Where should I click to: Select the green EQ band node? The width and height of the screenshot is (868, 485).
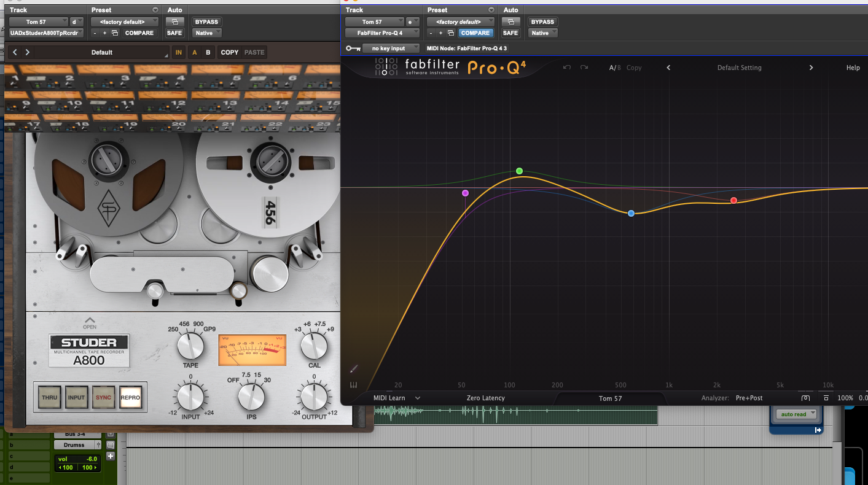[x=520, y=171]
